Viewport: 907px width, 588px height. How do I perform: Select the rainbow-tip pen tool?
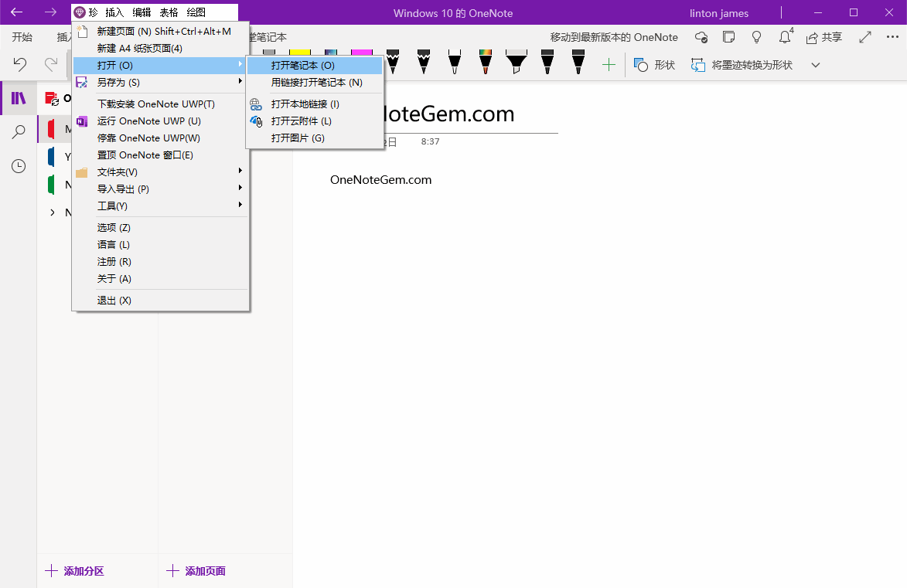(x=486, y=62)
